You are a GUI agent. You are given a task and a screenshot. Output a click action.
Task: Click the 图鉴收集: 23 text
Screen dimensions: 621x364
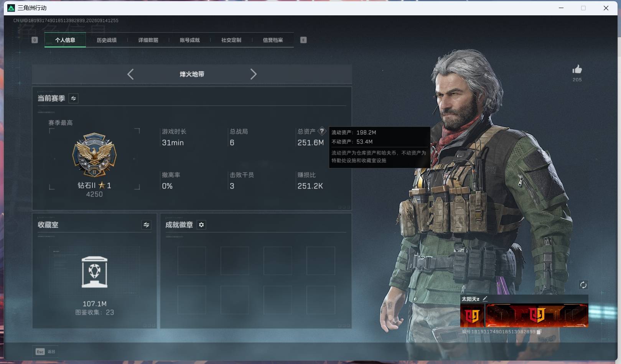click(94, 312)
